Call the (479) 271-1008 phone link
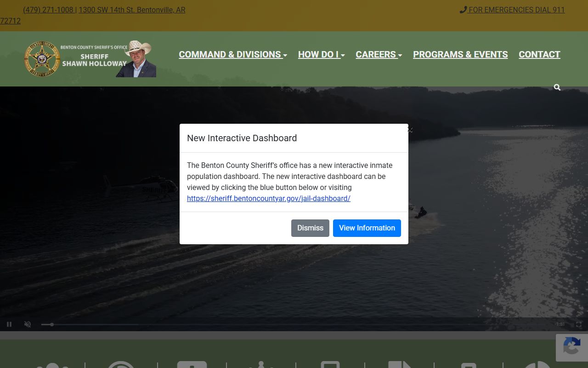 point(48,10)
